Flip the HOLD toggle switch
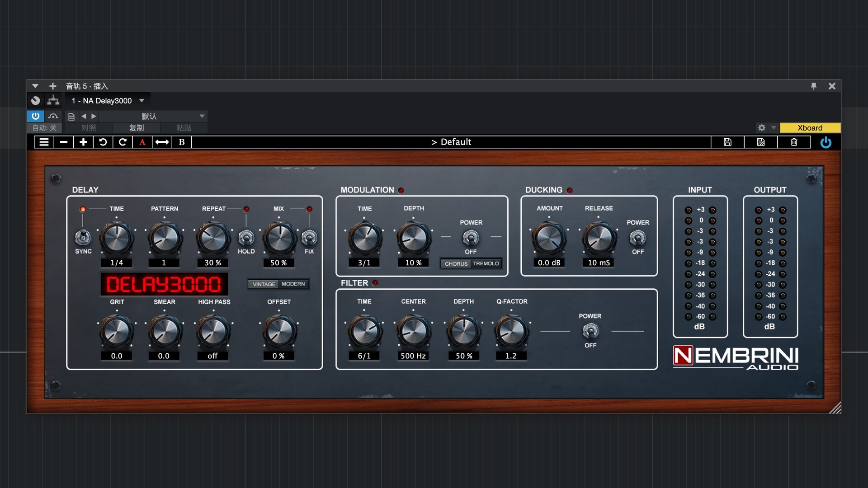 tap(246, 237)
